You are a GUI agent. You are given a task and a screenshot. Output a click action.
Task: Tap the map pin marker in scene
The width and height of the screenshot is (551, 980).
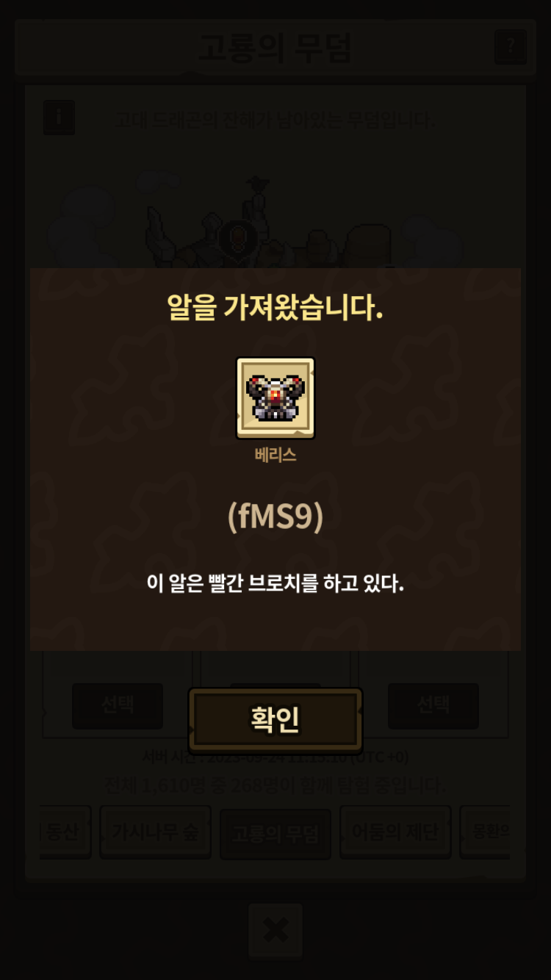click(x=238, y=239)
